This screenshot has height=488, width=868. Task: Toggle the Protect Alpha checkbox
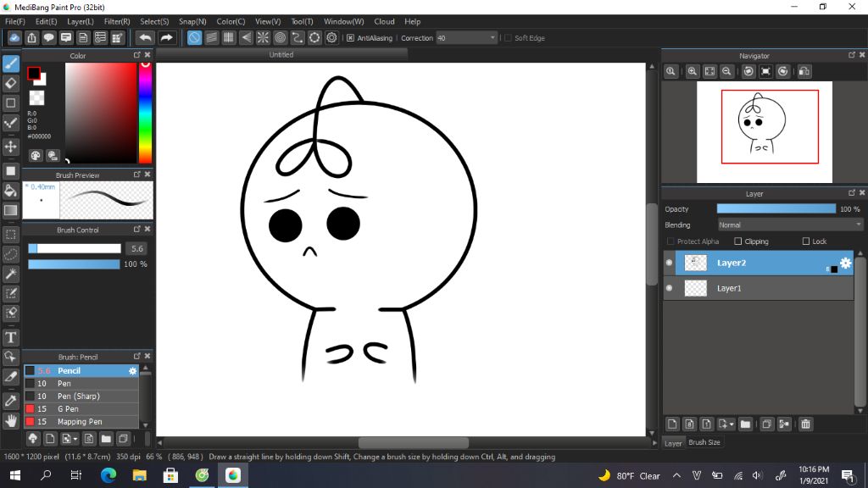click(670, 241)
